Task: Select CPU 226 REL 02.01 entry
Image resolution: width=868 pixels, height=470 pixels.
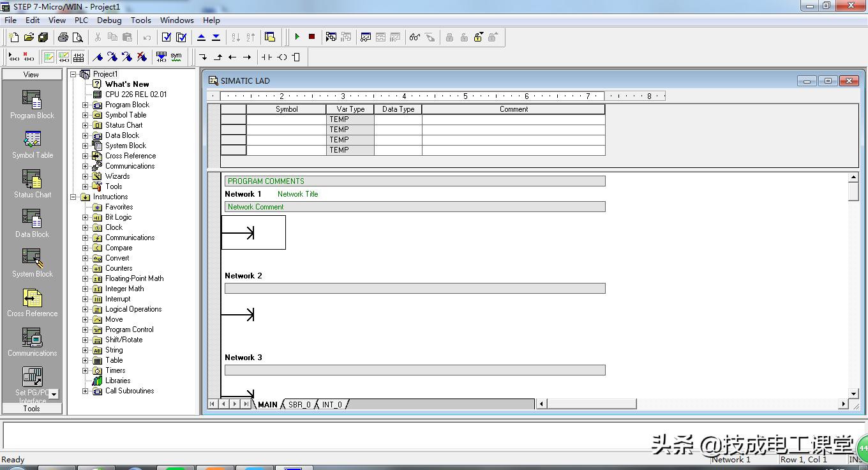Action: 136,95
